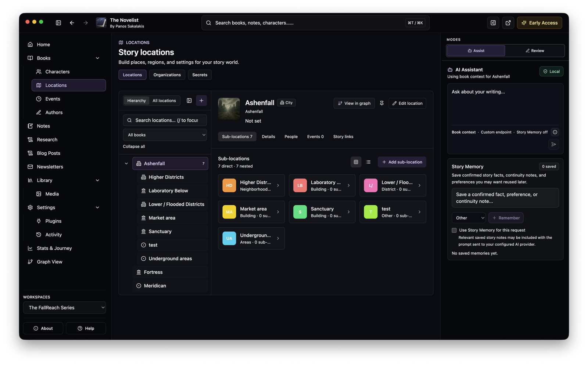588x365 pixels.
Task: Toggle right panel icon in top bar
Action: point(493,23)
